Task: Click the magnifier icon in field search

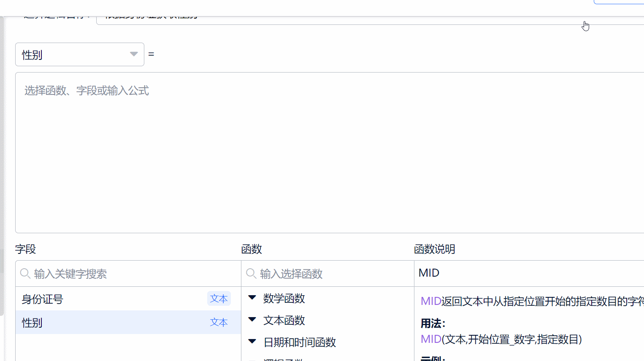Action: pos(25,274)
